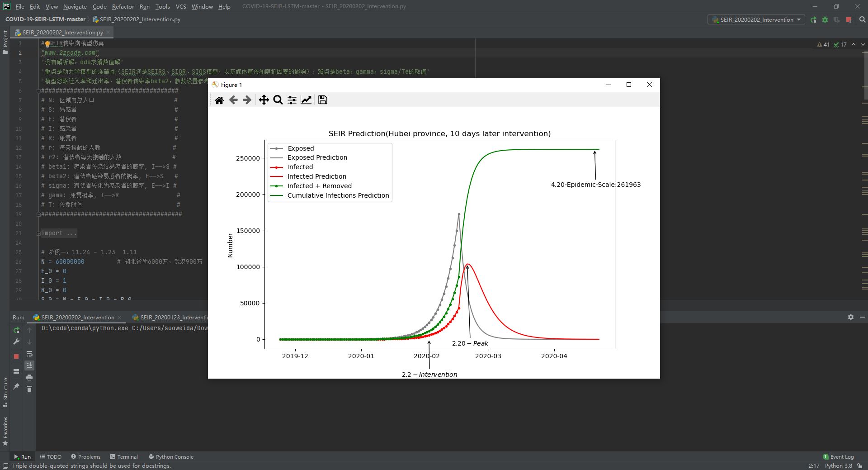
Task: Open the Python Console tool window
Action: click(x=170, y=457)
